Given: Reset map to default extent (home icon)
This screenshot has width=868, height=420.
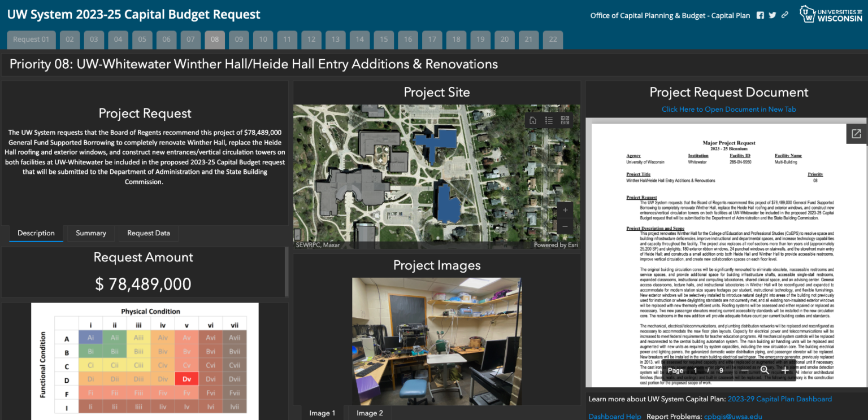Looking at the screenshot, I should 532,120.
